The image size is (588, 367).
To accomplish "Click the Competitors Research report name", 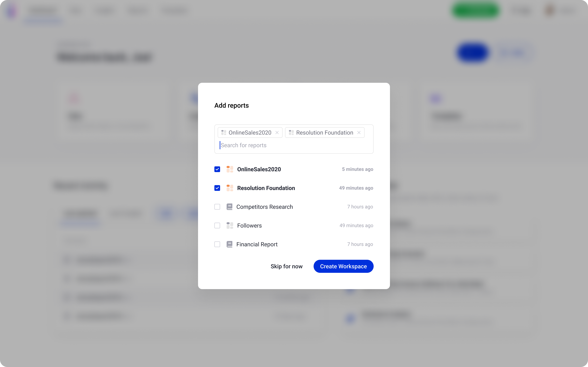I will click(x=264, y=207).
